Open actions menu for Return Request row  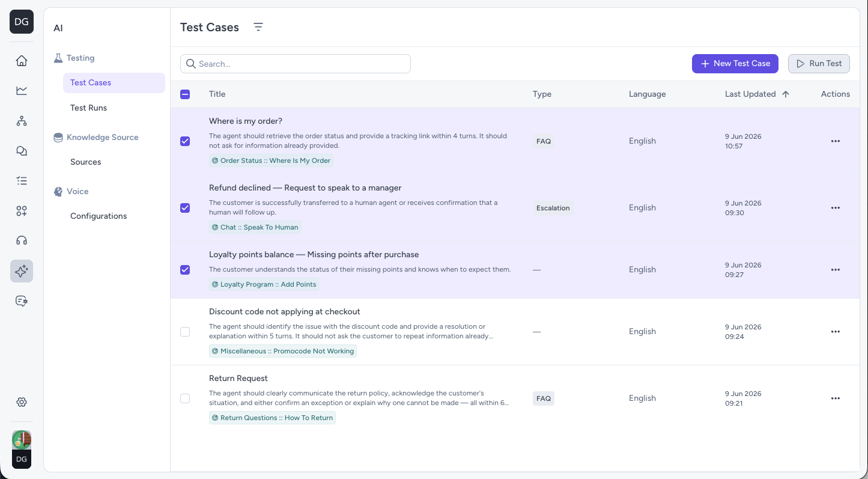835,398
